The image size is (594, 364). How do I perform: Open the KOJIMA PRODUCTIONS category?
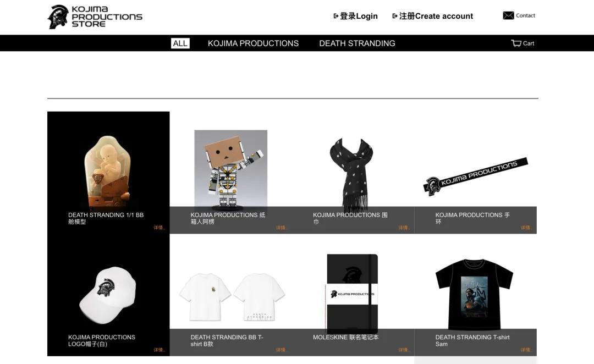tap(253, 43)
